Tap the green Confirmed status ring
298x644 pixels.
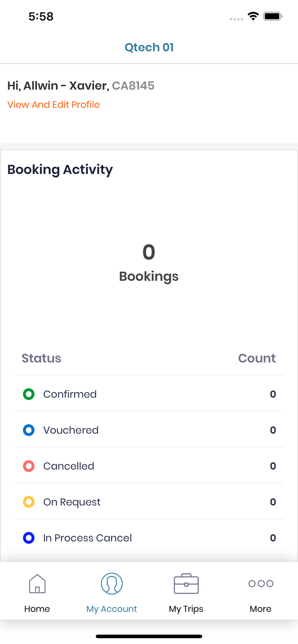click(x=29, y=394)
